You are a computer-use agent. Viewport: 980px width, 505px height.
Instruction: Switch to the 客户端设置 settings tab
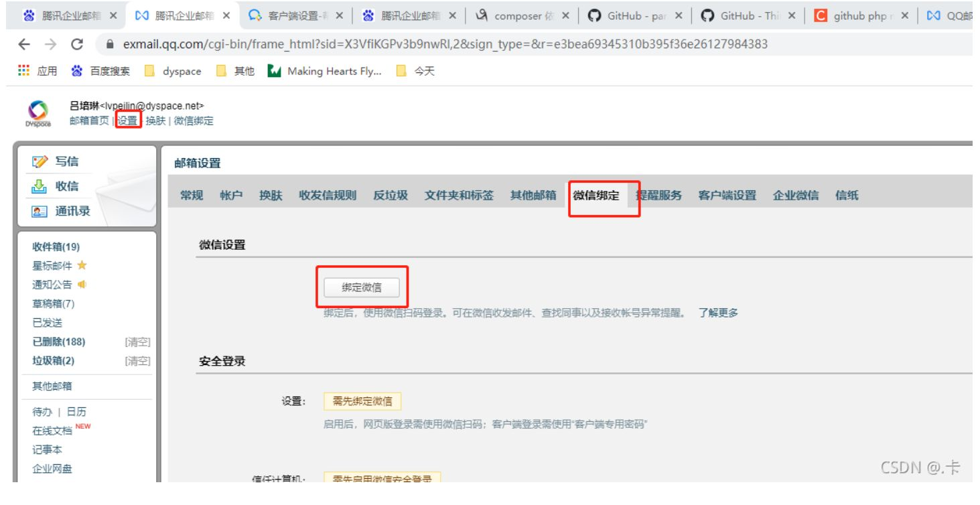point(727,196)
